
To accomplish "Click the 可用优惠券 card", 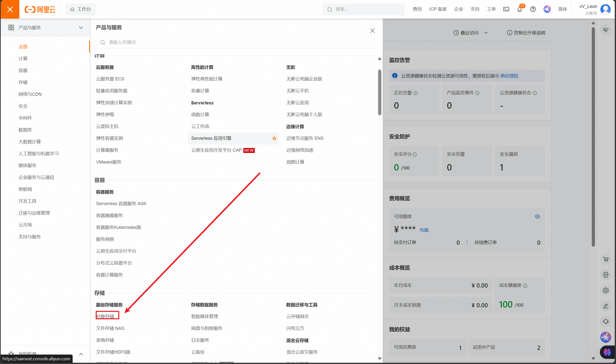I will 428,347.
